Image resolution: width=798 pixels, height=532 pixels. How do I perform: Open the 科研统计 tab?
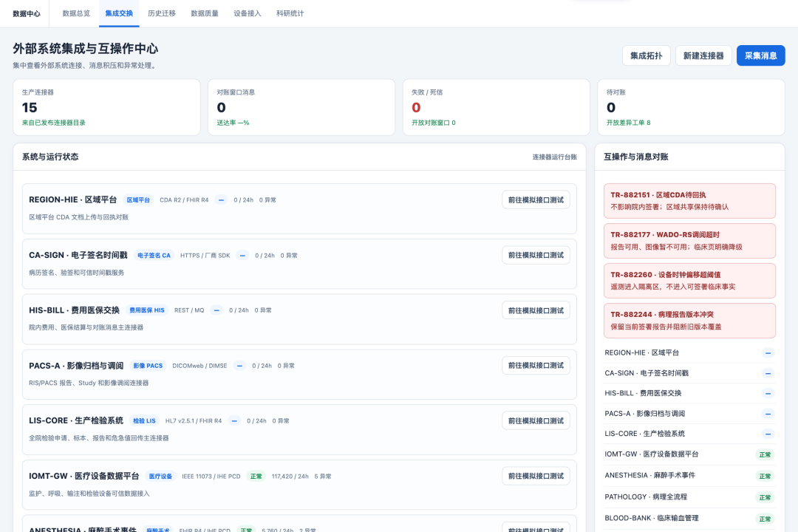coord(290,14)
